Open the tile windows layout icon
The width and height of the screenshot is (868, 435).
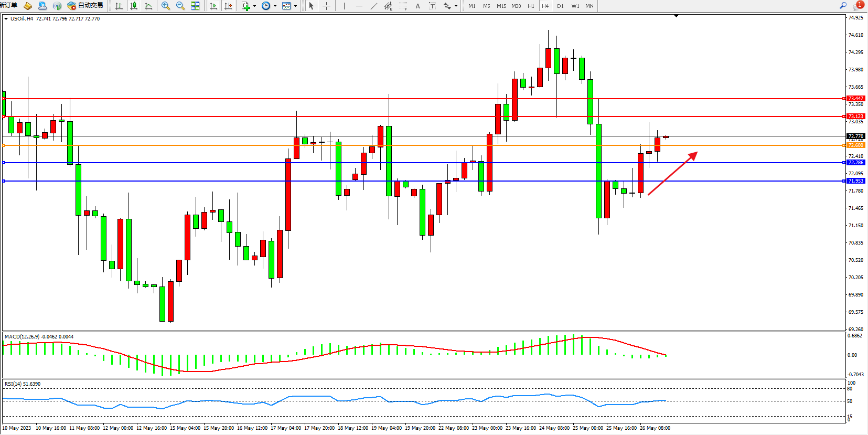point(195,6)
